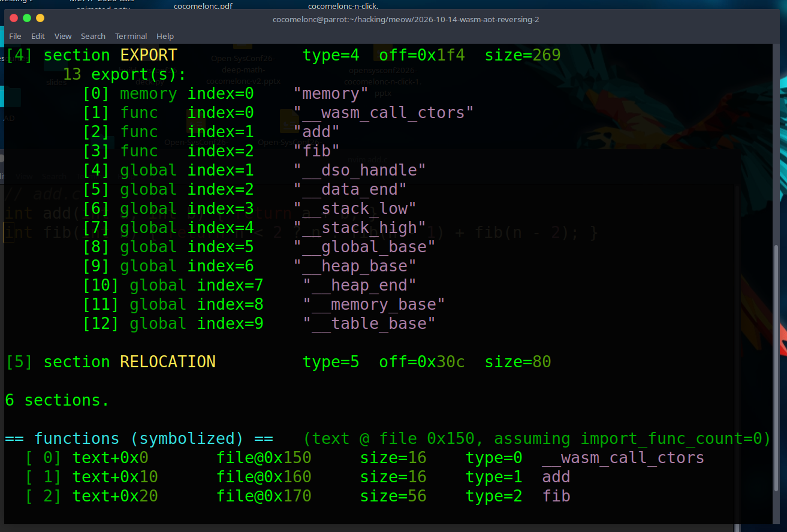Click the "__dso_handle" export name

click(x=360, y=170)
